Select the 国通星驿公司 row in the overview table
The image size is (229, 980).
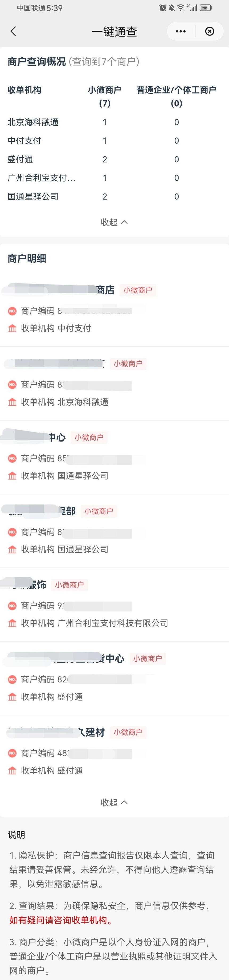(114, 197)
